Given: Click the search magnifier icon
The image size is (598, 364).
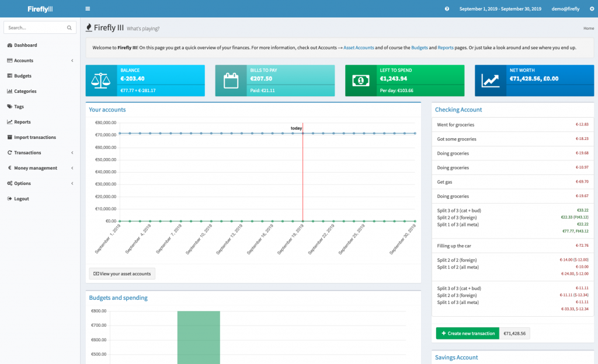Looking at the screenshot, I should pos(69,27).
